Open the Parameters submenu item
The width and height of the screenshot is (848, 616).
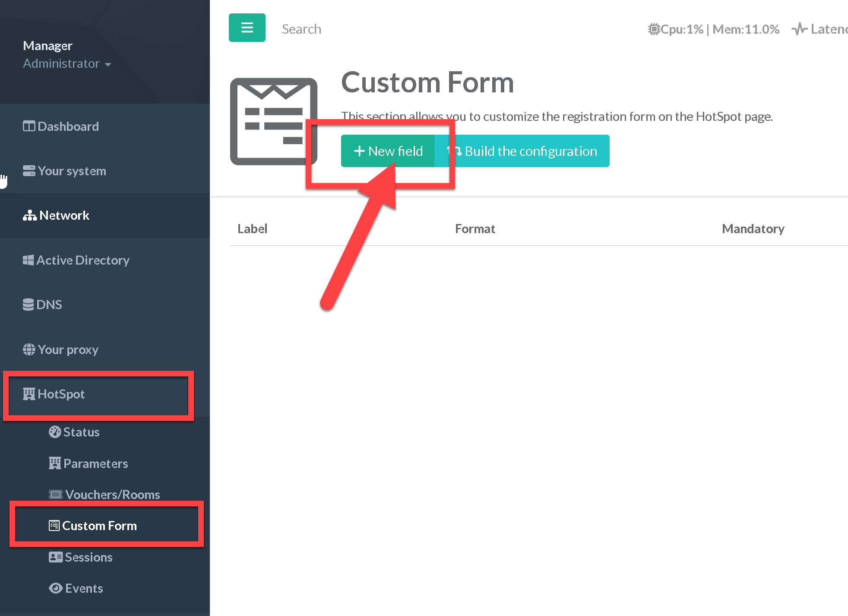95,464
